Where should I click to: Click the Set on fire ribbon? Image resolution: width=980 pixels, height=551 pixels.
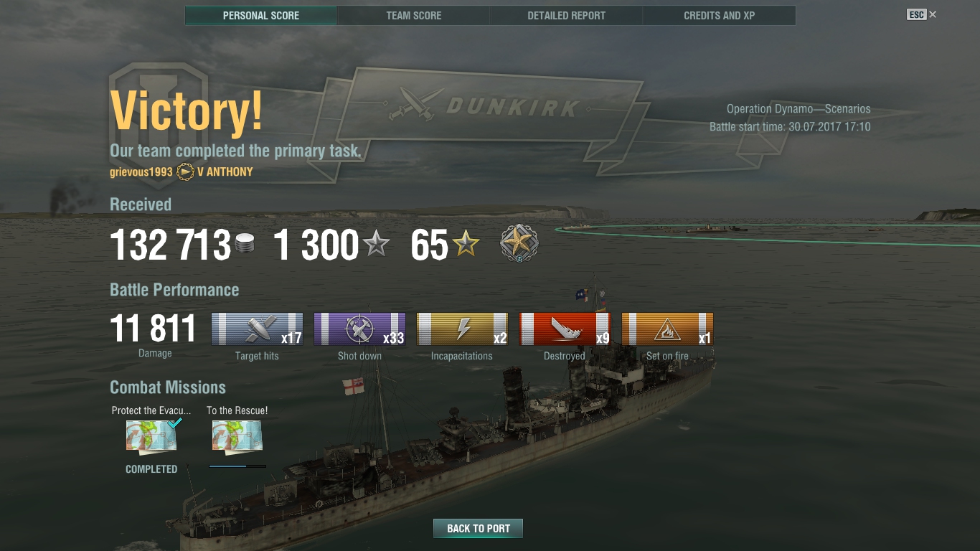667,329
